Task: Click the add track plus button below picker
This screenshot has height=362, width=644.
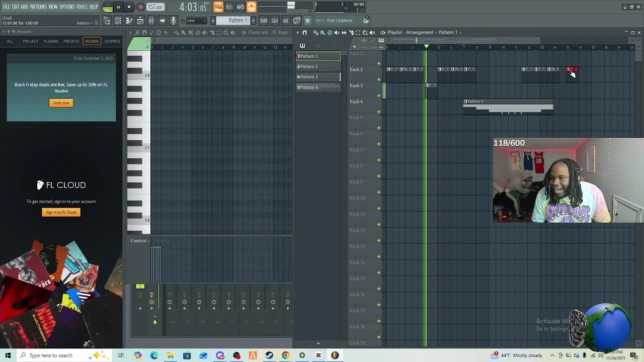Action: point(318,343)
